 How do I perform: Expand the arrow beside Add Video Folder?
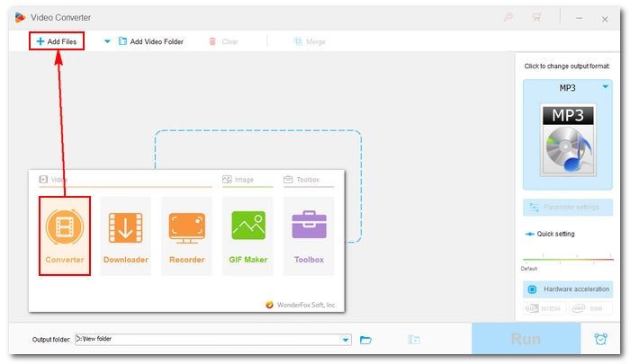107,41
